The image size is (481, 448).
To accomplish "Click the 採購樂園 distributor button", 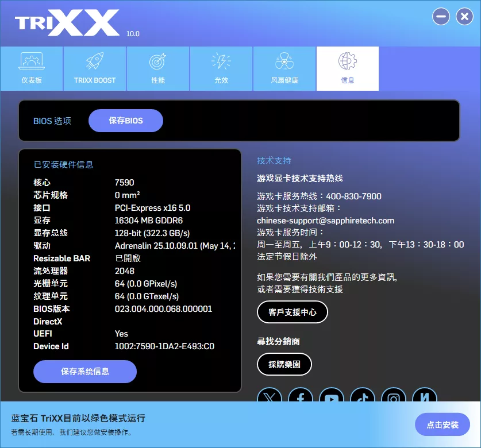I will [284, 364].
